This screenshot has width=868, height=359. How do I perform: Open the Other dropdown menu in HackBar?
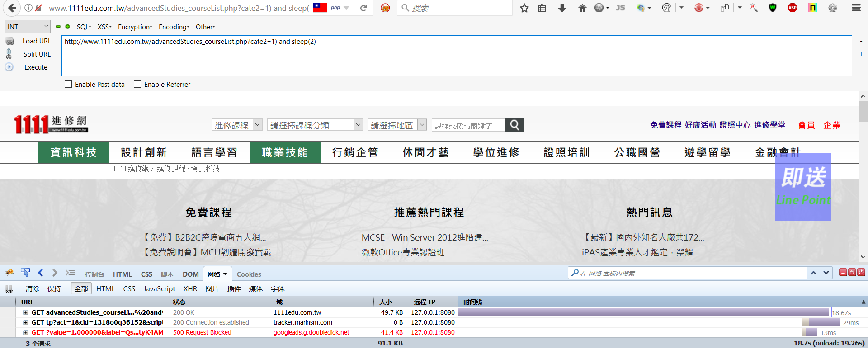(205, 27)
